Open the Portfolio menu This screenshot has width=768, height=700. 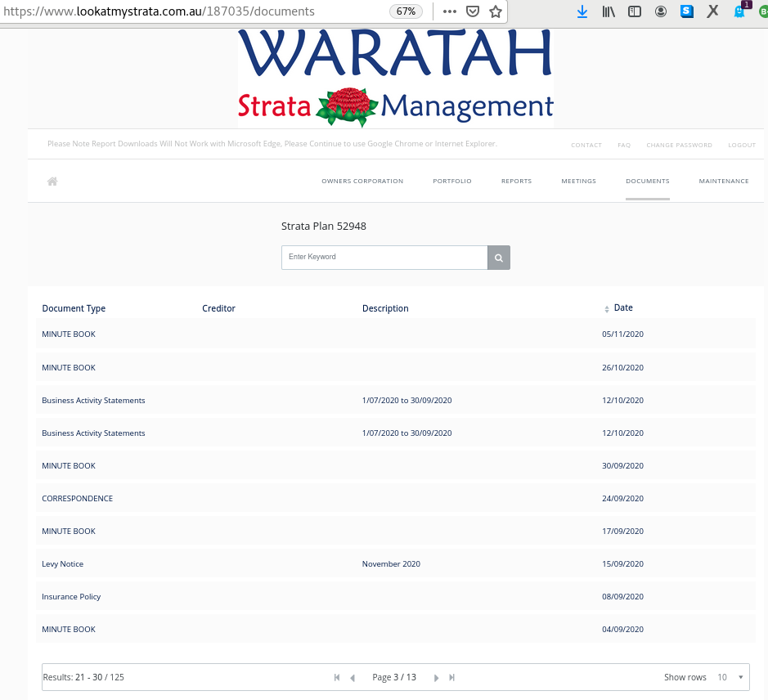point(452,182)
